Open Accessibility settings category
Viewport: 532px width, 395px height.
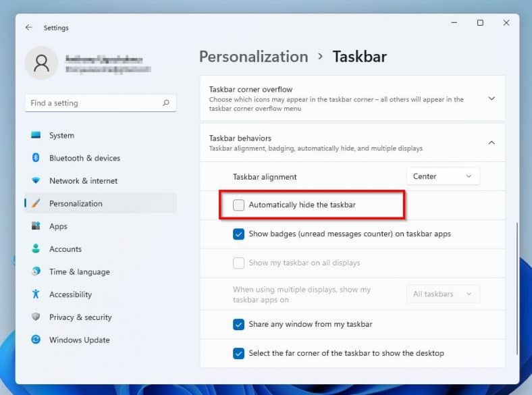pyautogui.click(x=101, y=294)
